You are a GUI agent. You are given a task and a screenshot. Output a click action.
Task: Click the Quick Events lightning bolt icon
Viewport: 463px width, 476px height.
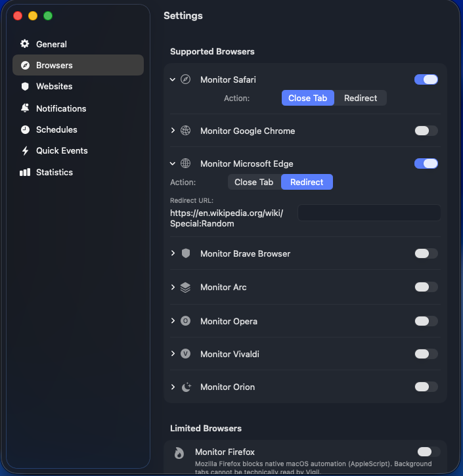coord(25,150)
